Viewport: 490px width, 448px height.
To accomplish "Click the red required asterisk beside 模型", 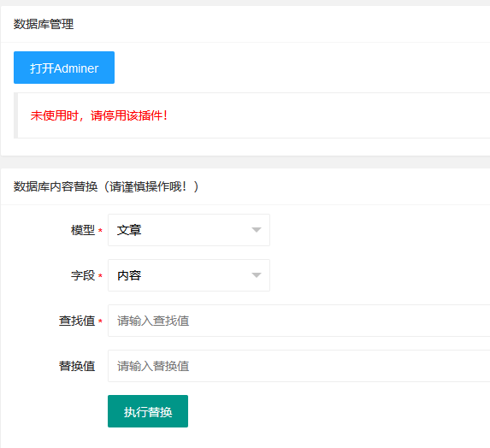I will click(100, 231).
